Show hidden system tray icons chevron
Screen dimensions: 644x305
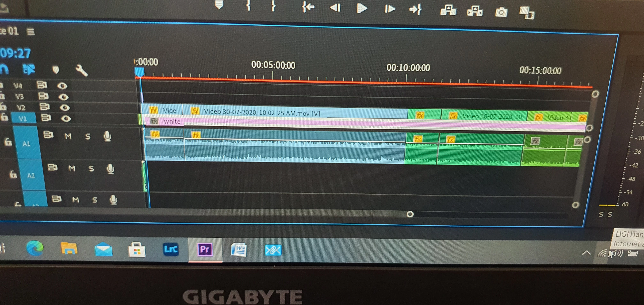[586, 253]
